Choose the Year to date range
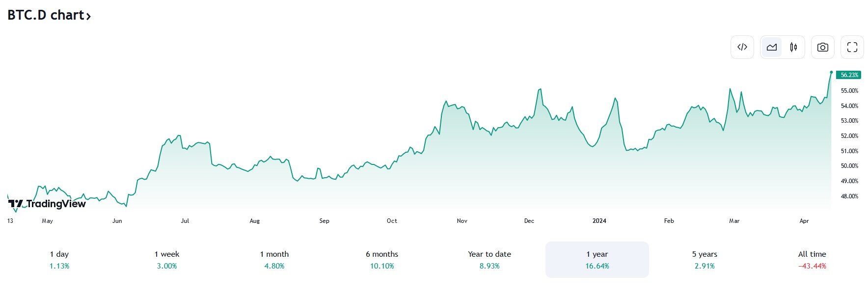868x297 pixels. coord(489,260)
